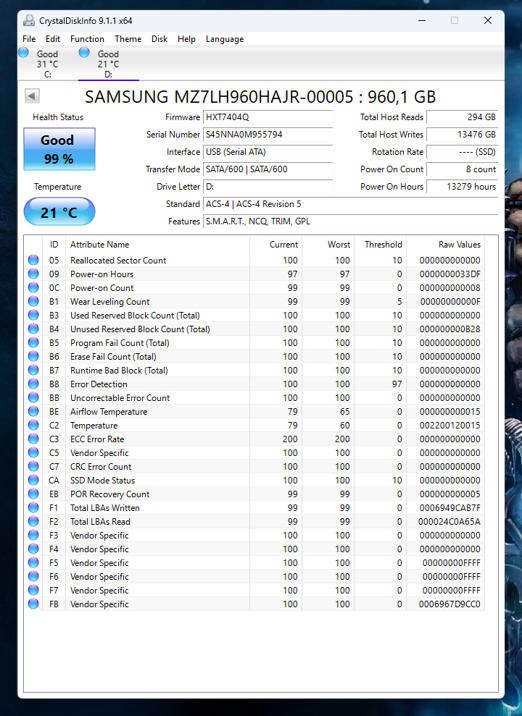Open the File menu
Image resolution: width=522 pixels, height=716 pixels.
(x=29, y=39)
